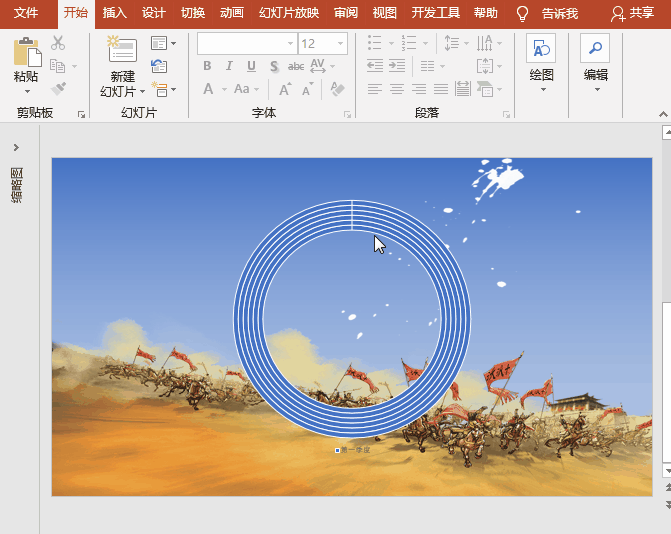The height and width of the screenshot is (534, 671).
Task: Click the Reset slide icon
Action: tap(159, 66)
